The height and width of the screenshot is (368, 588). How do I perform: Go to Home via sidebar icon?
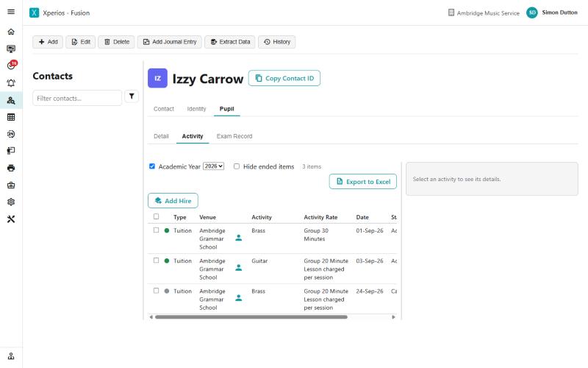pyautogui.click(x=11, y=32)
